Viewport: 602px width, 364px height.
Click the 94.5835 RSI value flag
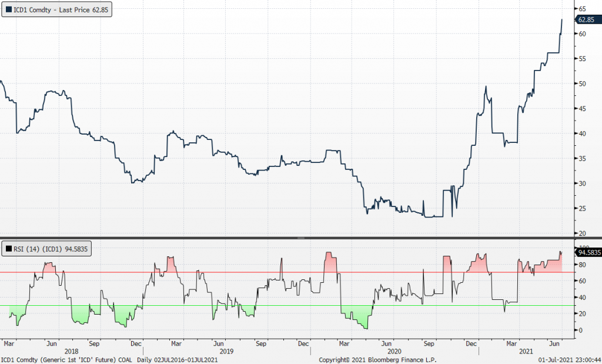pos(588,253)
